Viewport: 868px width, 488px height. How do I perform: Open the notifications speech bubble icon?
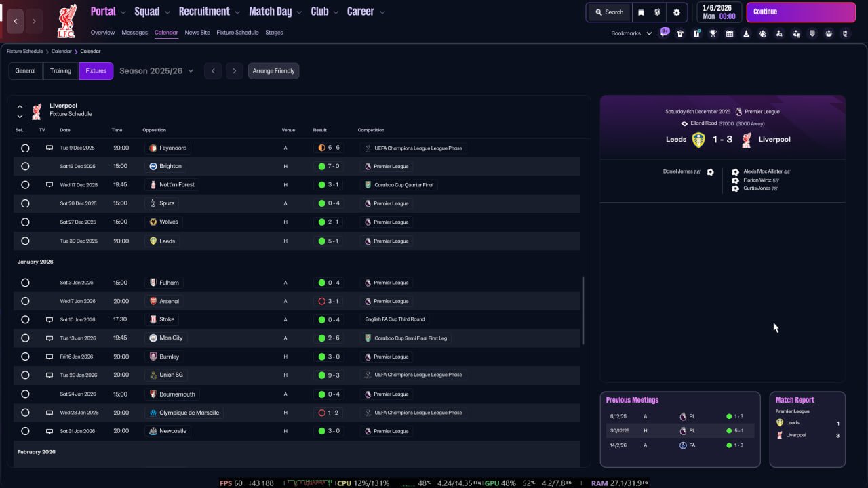[665, 32]
